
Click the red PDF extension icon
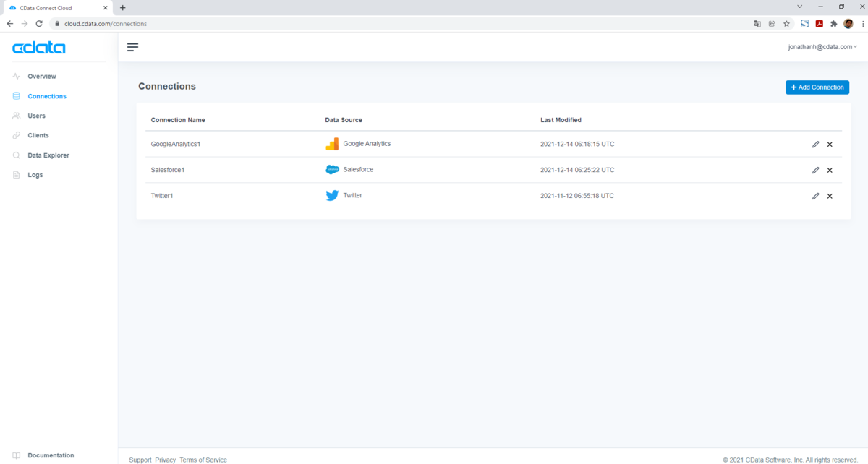819,23
